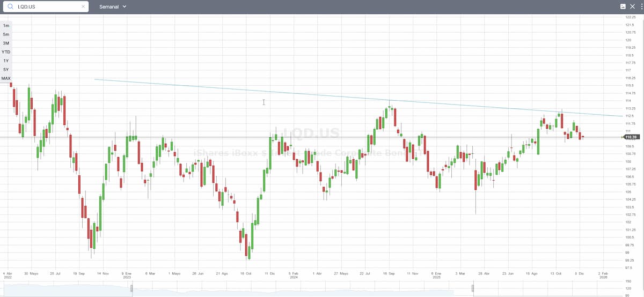Image resolution: width=644 pixels, height=297 pixels.
Task: Choose the 5Y range option
Action: click(6, 70)
